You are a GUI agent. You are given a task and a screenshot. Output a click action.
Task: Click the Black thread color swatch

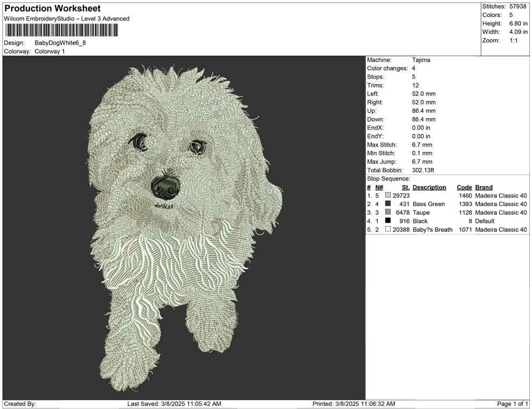click(x=388, y=221)
